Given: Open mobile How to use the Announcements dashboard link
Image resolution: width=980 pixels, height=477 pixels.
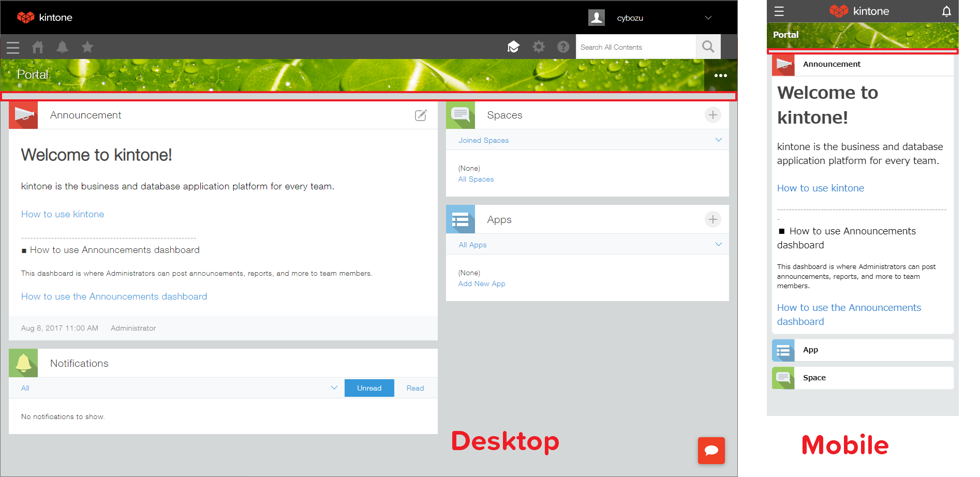Looking at the screenshot, I should 849,315.
